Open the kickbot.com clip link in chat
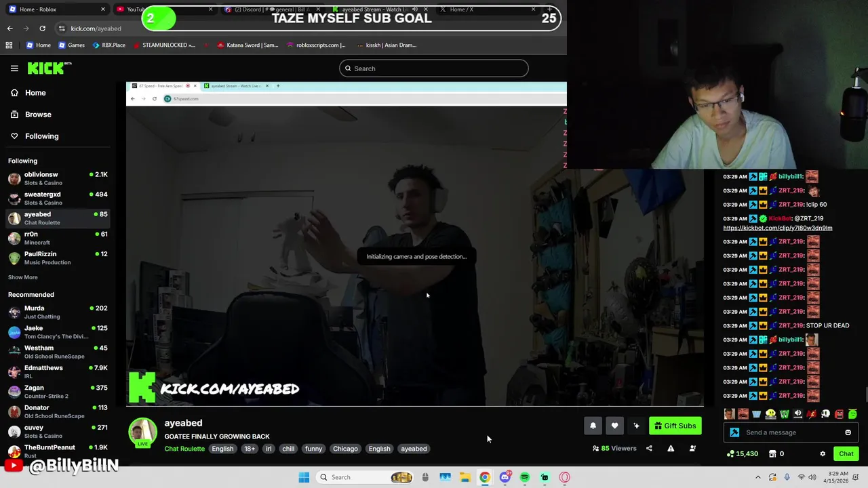Viewport: 868px width, 488px height. click(777, 228)
